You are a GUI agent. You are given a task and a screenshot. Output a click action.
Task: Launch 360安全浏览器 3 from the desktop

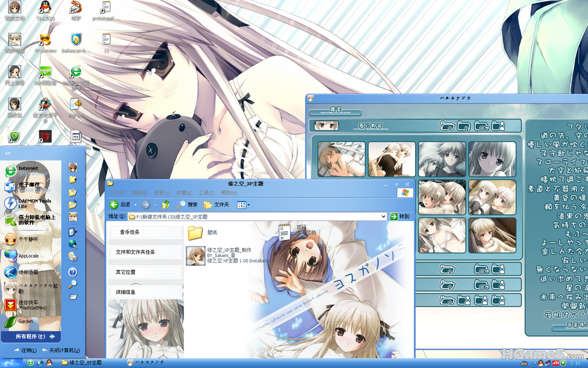coord(76,78)
